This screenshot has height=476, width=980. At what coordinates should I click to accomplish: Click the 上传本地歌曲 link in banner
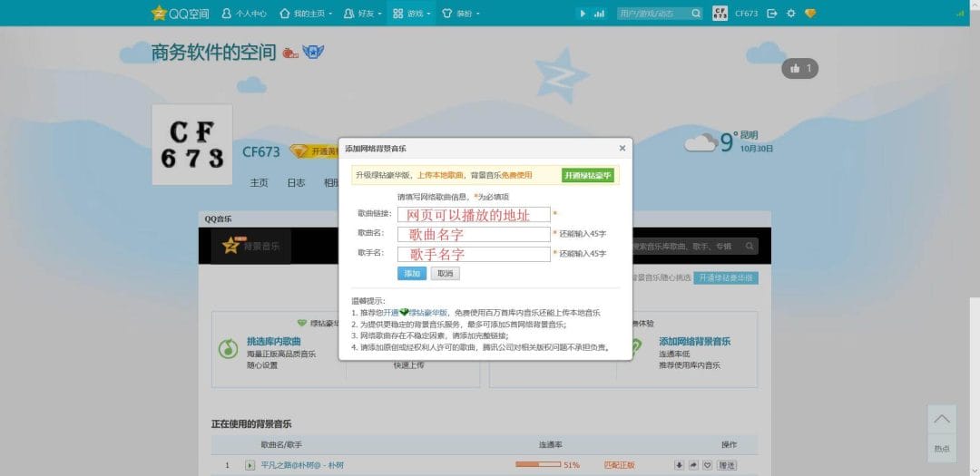click(x=441, y=176)
